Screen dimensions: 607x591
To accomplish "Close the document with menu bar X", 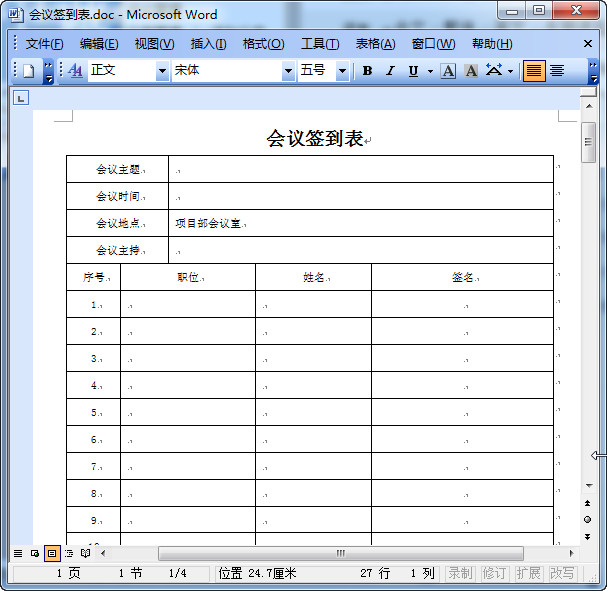I will 588,44.
